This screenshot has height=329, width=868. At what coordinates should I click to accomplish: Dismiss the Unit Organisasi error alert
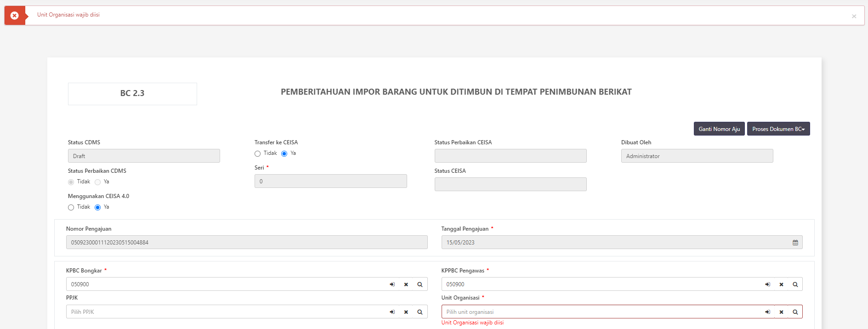854,16
